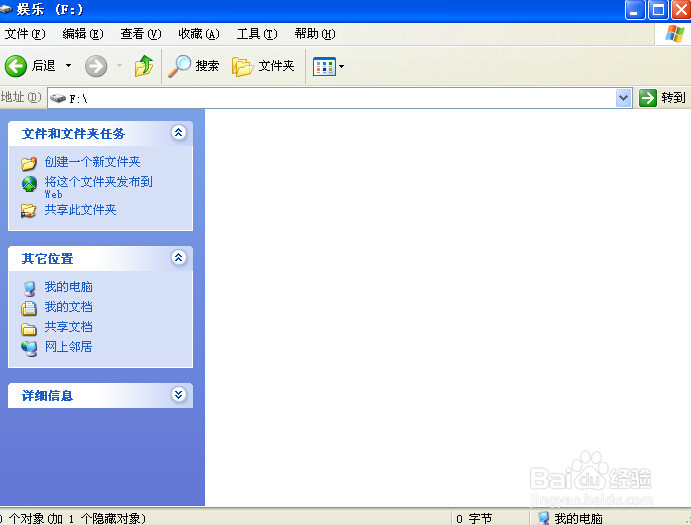Expand the 详细信息 panel
This screenshot has width=691, height=525.
178,395
